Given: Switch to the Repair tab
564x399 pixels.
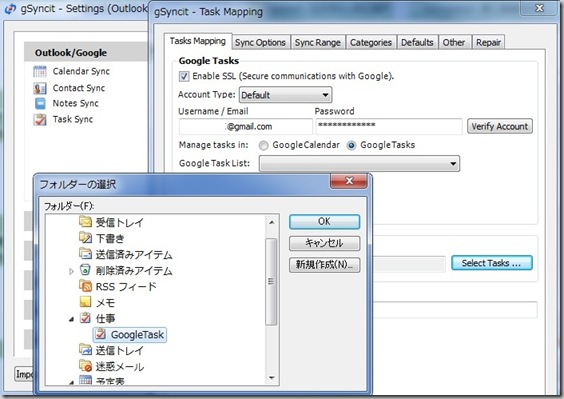Looking at the screenshot, I should pos(488,42).
